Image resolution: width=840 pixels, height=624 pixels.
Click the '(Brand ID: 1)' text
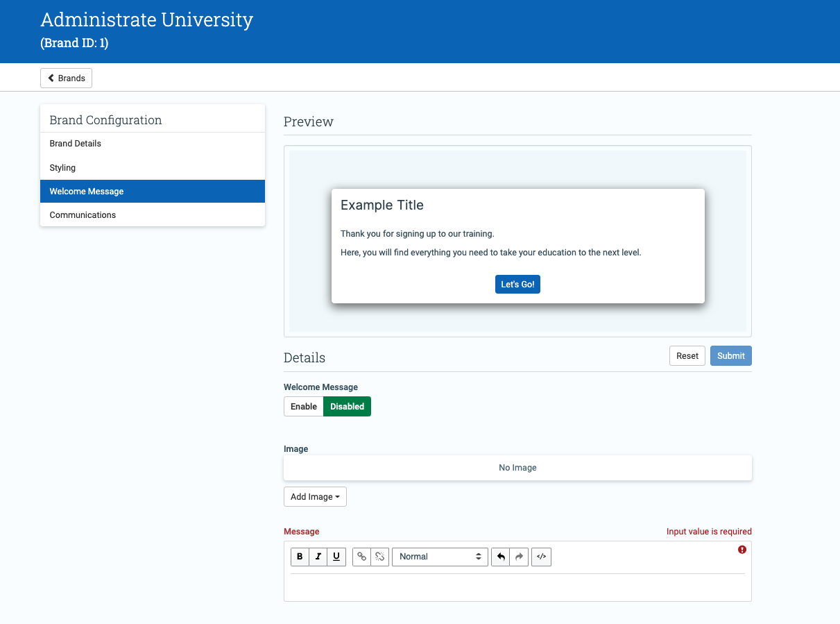click(x=74, y=43)
